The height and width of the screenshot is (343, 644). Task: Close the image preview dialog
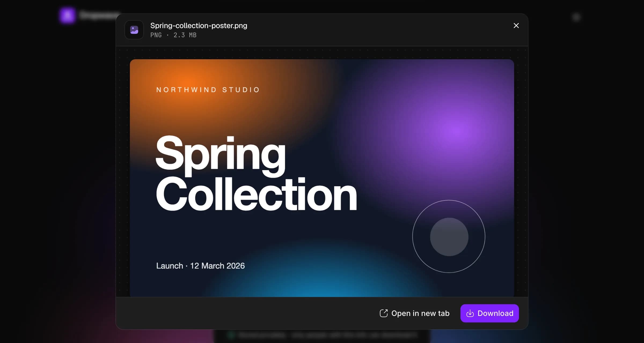516,25
